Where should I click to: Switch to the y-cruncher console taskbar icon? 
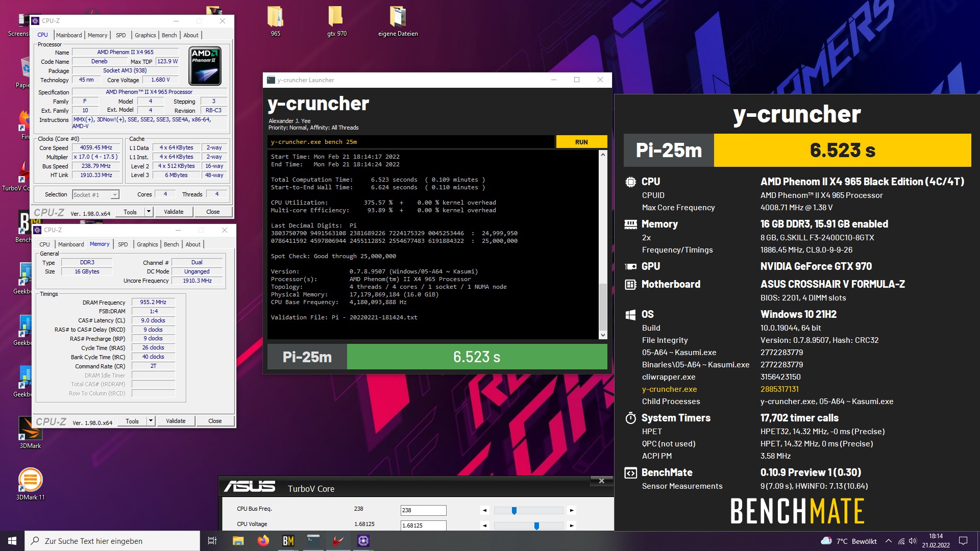[x=313, y=541]
